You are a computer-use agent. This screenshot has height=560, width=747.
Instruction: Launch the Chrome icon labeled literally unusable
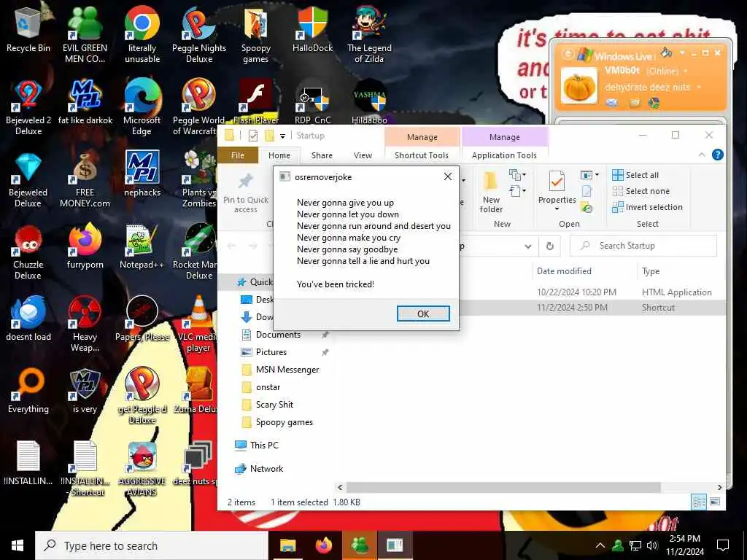142,34
